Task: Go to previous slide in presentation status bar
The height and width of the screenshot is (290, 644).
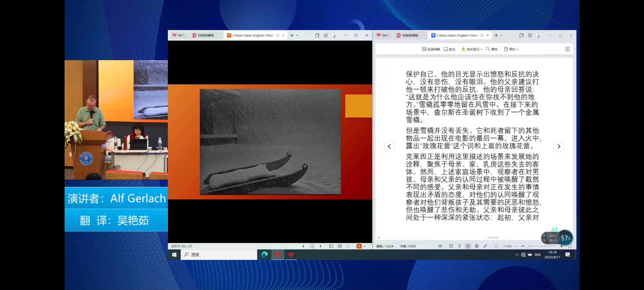Action: 303,246
